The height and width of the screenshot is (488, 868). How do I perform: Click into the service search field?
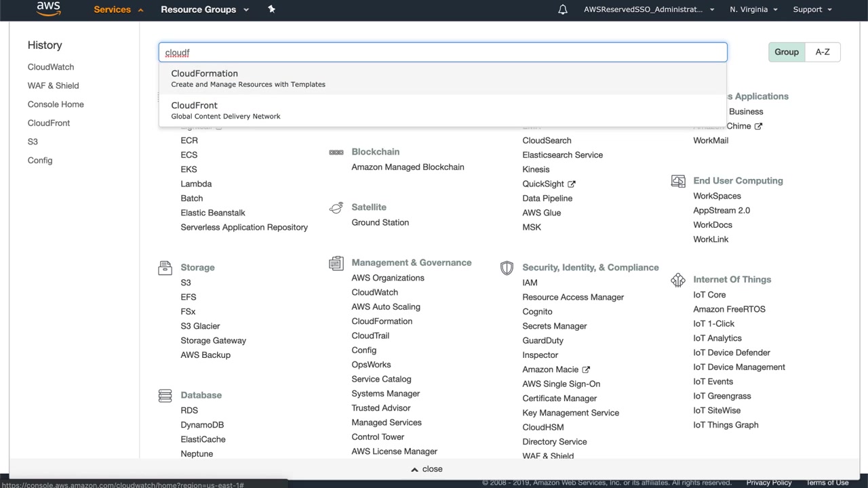click(442, 52)
